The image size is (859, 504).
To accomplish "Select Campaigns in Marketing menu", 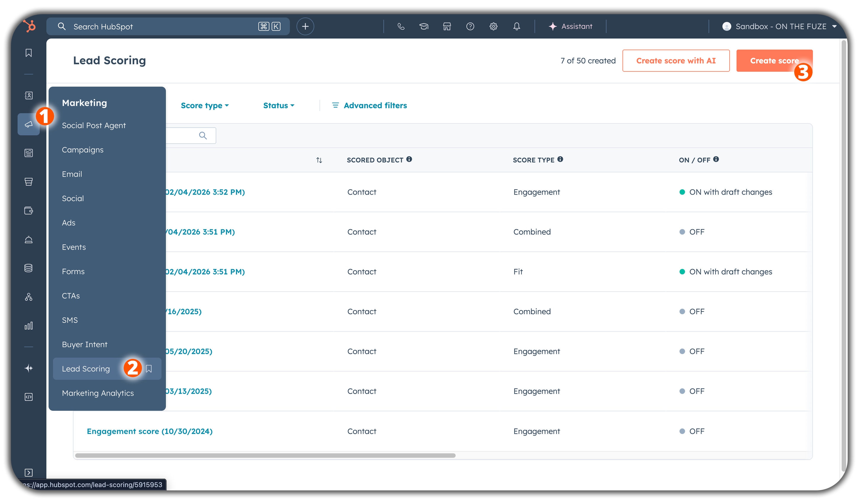I will coord(83,150).
